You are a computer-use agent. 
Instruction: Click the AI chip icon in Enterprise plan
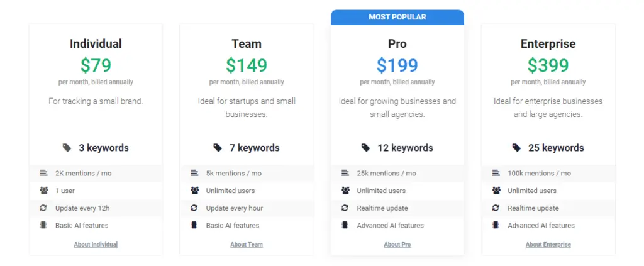click(x=496, y=225)
